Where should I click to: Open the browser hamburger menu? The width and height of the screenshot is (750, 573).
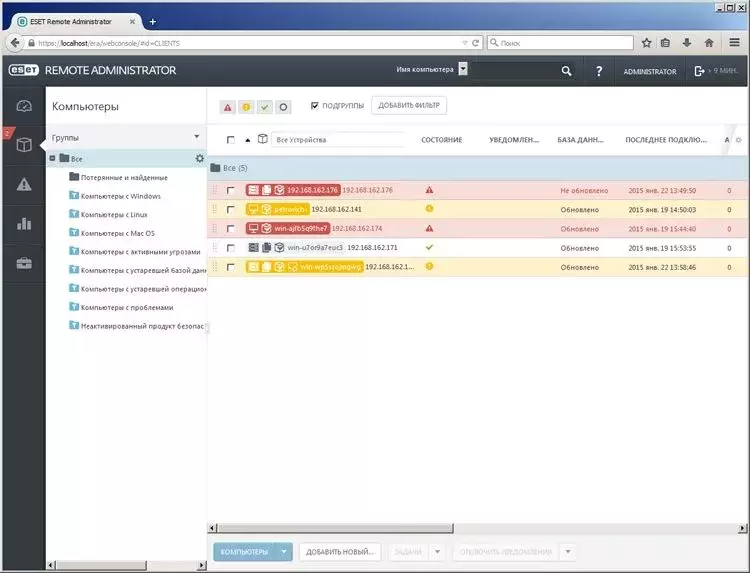pyautogui.click(x=735, y=43)
